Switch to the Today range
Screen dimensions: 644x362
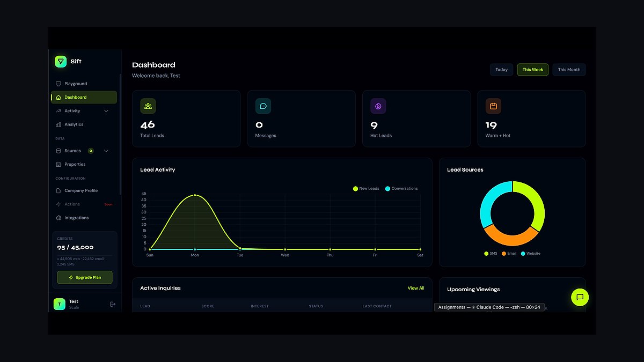coord(501,70)
